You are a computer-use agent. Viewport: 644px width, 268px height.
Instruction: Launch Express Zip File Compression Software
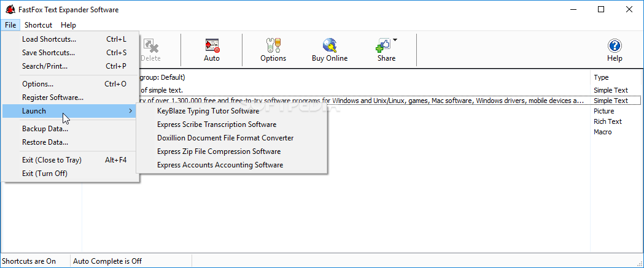231,151
